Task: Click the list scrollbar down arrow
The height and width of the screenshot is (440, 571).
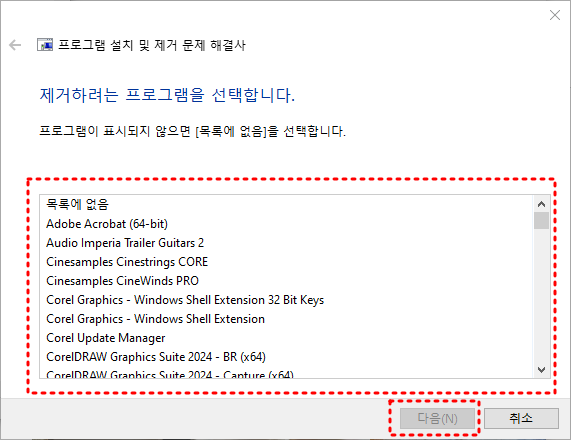Action: 541,370
